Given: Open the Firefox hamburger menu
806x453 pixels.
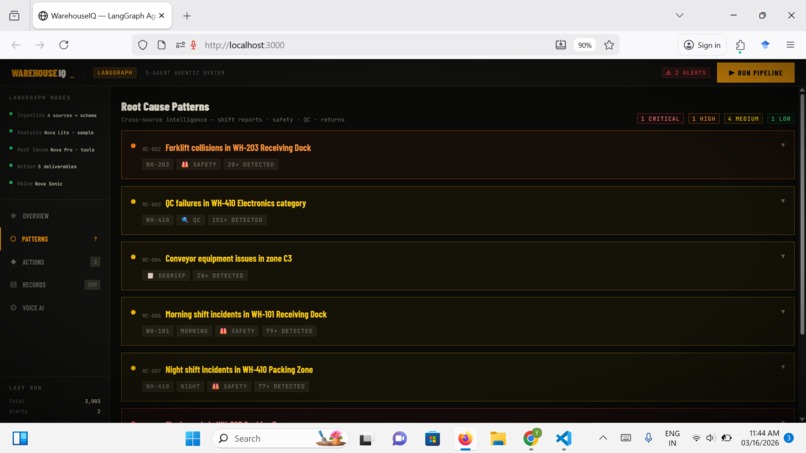Looking at the screenshot, I should click(790, 45).
